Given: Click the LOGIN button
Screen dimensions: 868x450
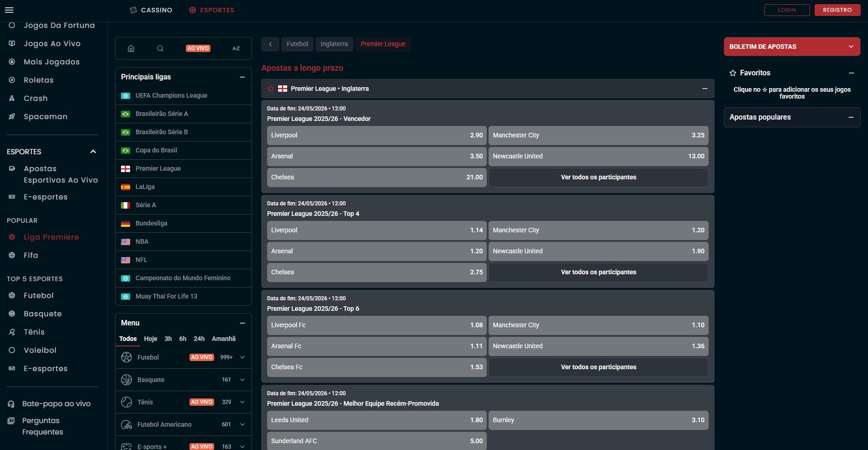Looking at the screenshot, I should pyautogui.click(x=787, y=10).
